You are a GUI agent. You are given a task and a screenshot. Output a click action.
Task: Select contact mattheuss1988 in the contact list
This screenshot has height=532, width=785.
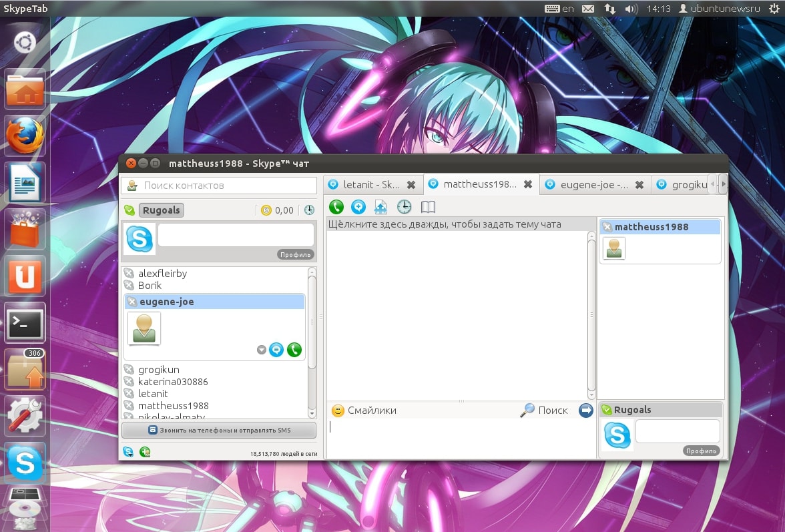click(x=174, y=405)
